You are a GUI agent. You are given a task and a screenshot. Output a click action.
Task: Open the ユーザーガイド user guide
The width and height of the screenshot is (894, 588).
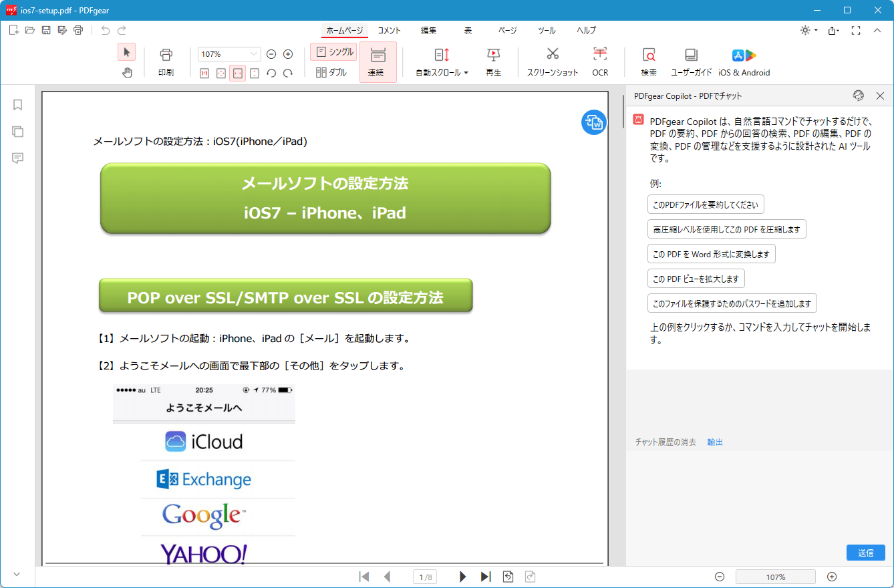[x=692, y=62]
